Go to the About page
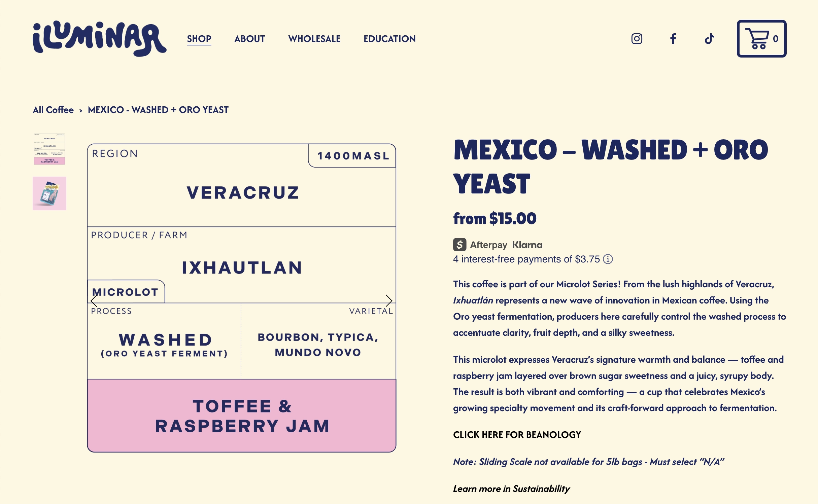This screenshot has height=504, width=818. [249, 39]
